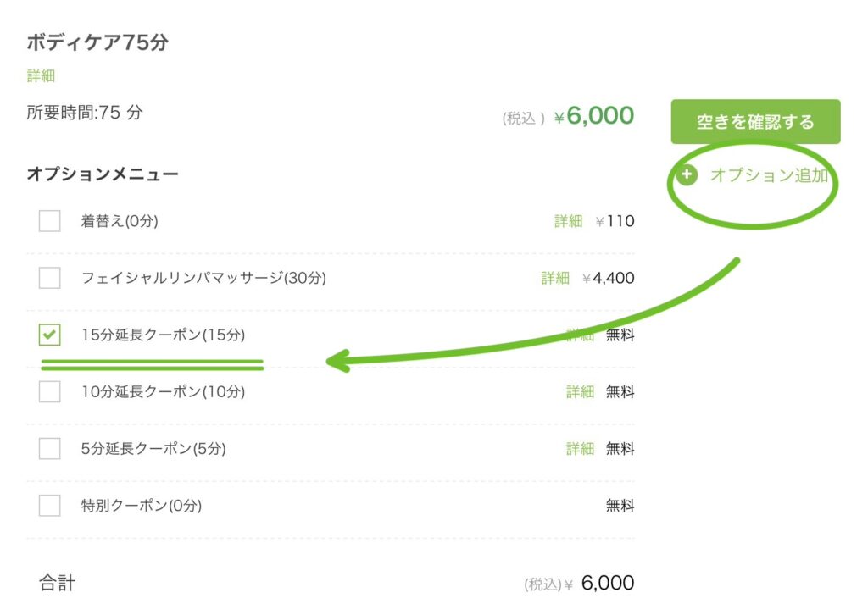Check the 特別クーポン(0分) checkbox
Viewport: 868px width, 609px height.
[x=50, y=506]
